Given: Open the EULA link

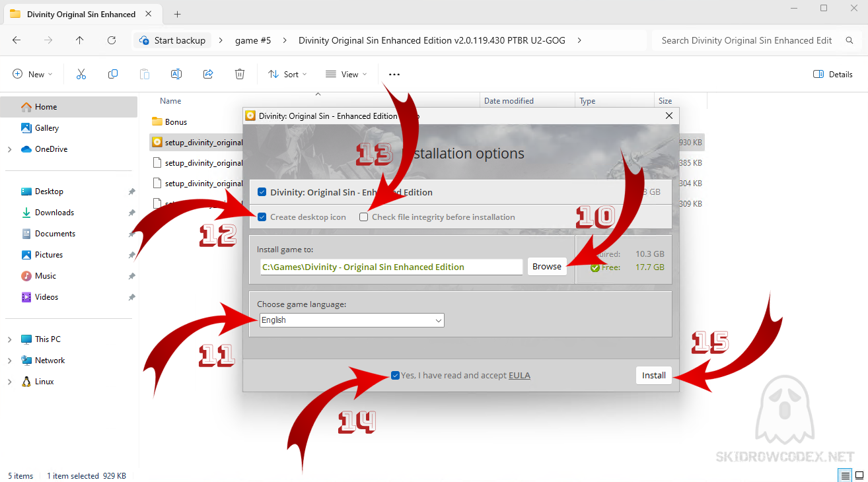Looking at the screenshot, I should [x=519, y=376].
